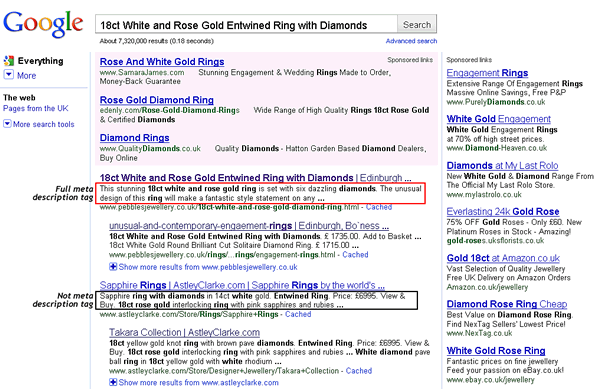Click www.mylastrolo.co.uk URL text
Image resolution: width=594 pixels, height=389 pixels.
(484, 195)
